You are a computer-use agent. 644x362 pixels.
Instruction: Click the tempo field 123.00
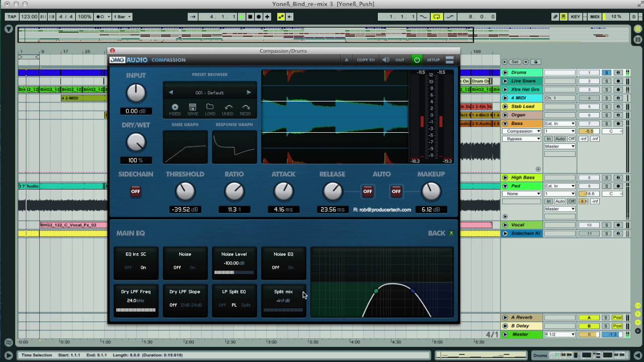[x=30, y=17]
